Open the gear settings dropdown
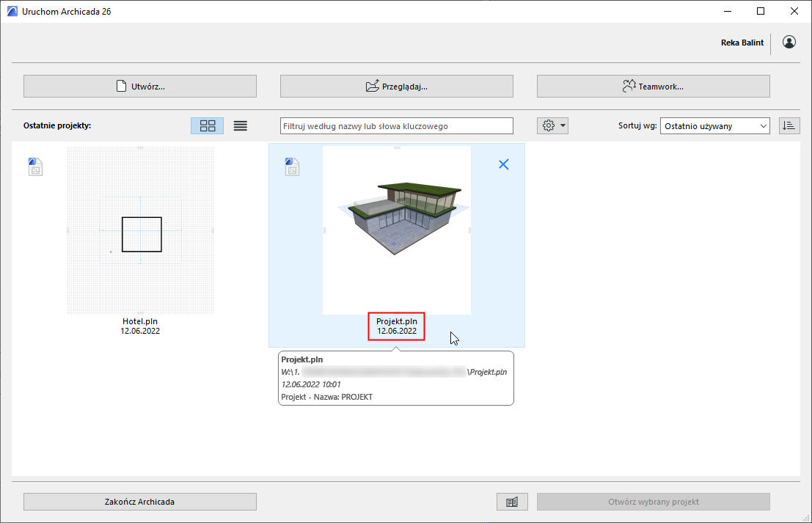812x523 pixels. pyautogui.click(x=552, y=126)
